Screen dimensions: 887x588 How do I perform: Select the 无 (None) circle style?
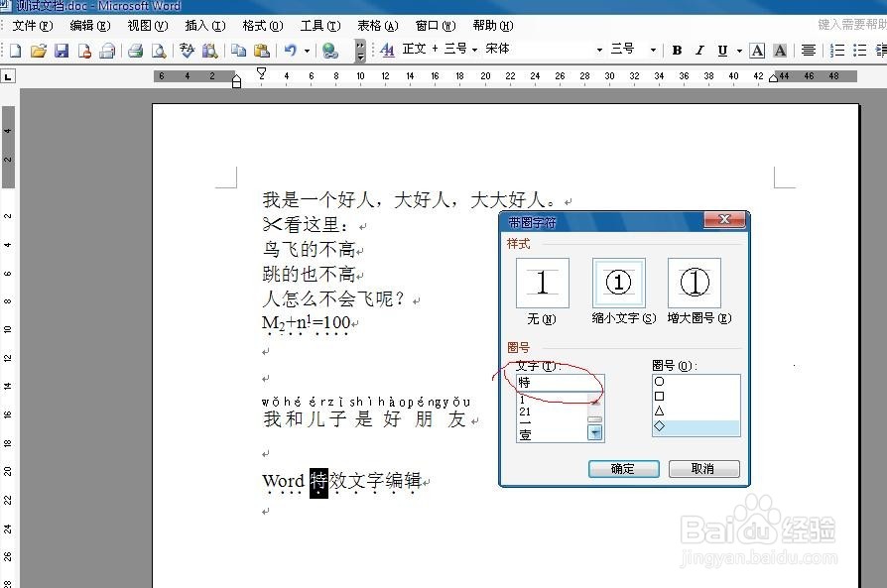[x=542, y=285]
